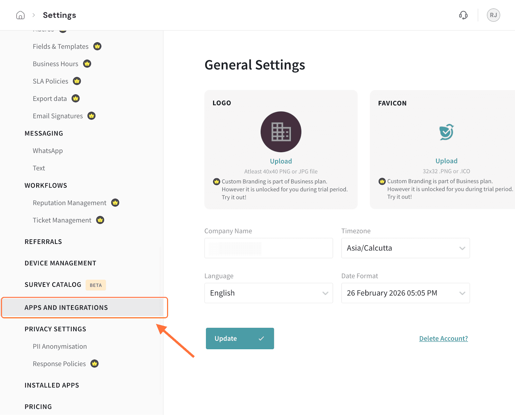Select WhatsApp under Messaging
Screen dimensions: 515x420
tap(48, 151)
